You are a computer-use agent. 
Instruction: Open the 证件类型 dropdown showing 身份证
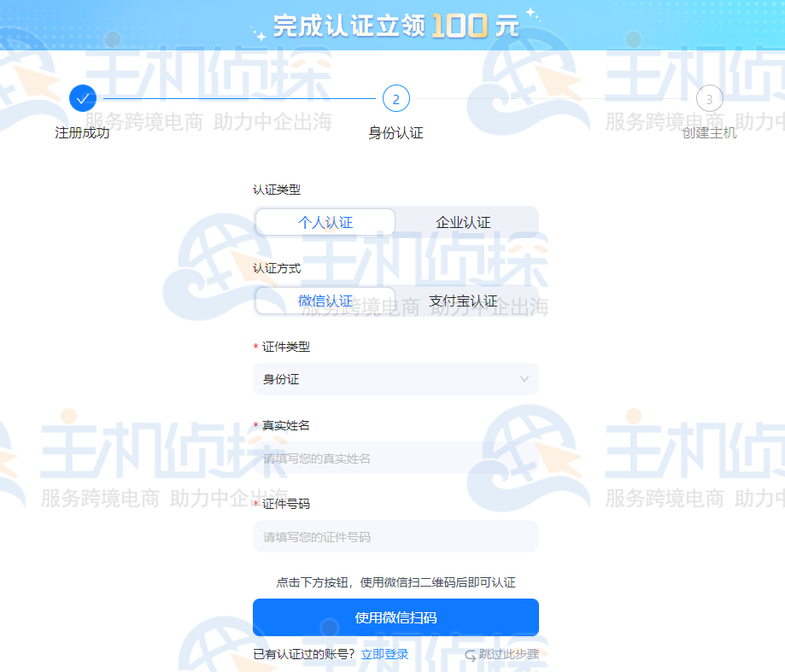point(395,379)
